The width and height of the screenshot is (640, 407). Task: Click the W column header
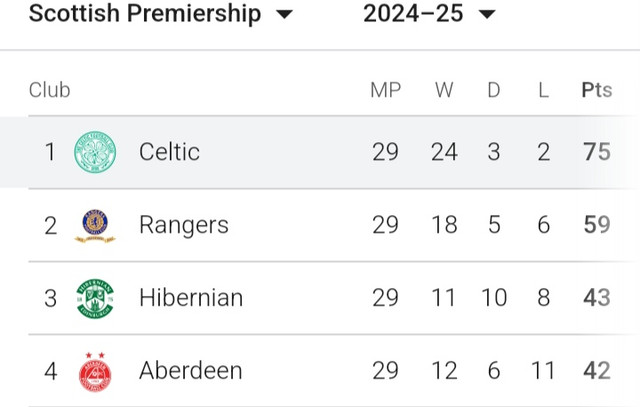point(444,90)
